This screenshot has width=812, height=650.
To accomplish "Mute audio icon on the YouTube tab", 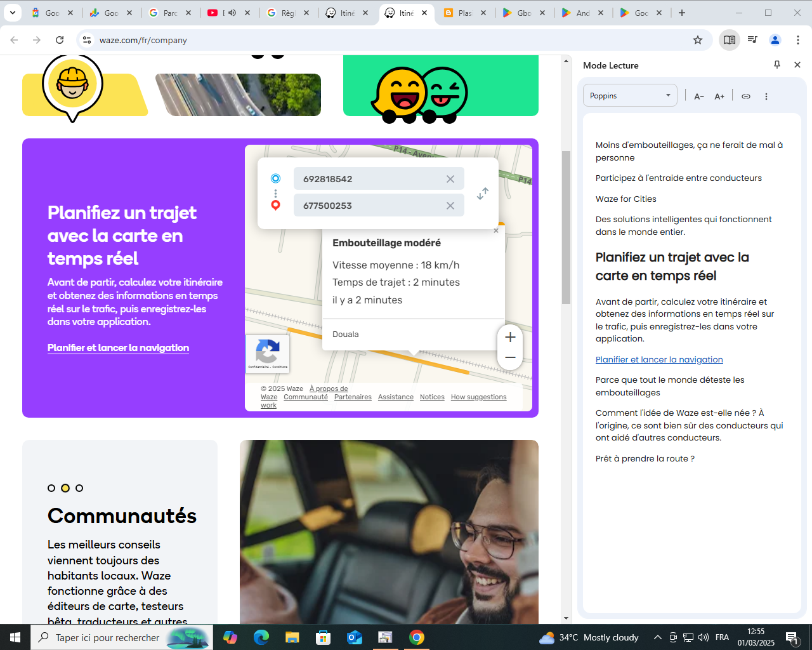I will 232,13.
